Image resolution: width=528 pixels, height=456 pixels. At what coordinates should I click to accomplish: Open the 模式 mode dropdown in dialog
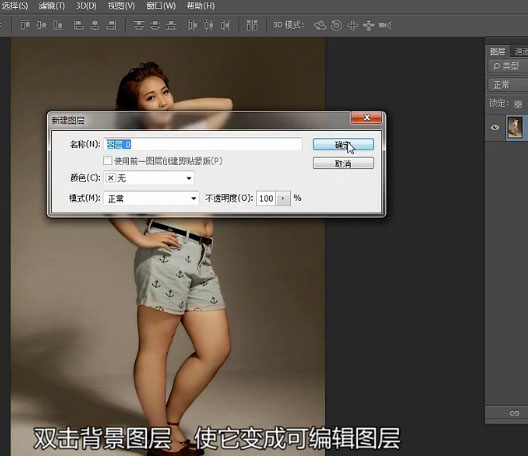coord(151,198)
